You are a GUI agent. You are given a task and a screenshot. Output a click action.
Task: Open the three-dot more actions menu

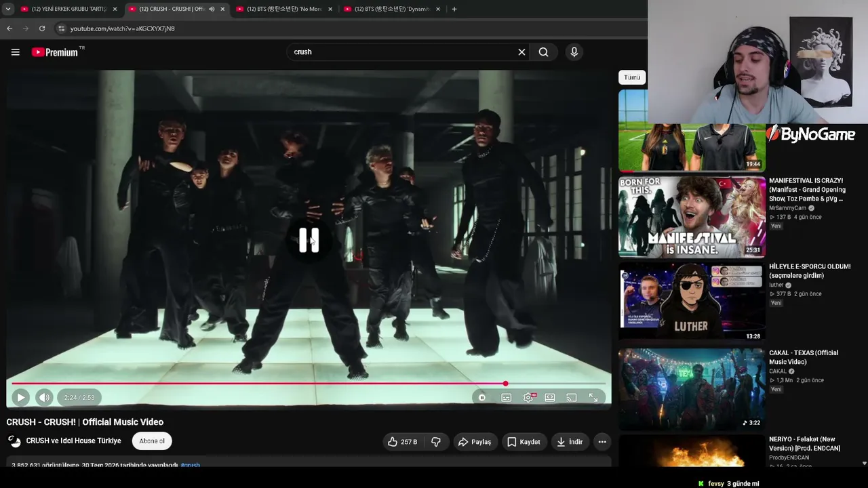click(x=602, y=442)
